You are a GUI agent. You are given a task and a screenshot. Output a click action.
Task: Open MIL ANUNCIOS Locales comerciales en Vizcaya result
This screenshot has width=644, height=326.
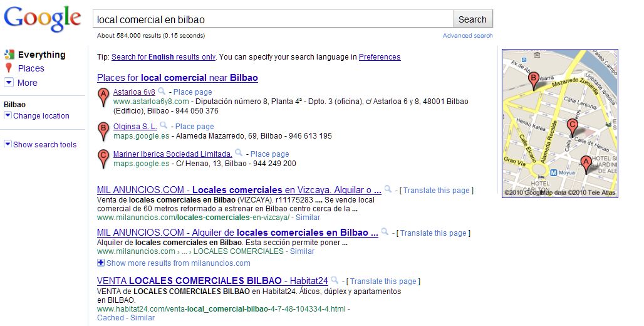pyautogui.click(x=239, y=190)
